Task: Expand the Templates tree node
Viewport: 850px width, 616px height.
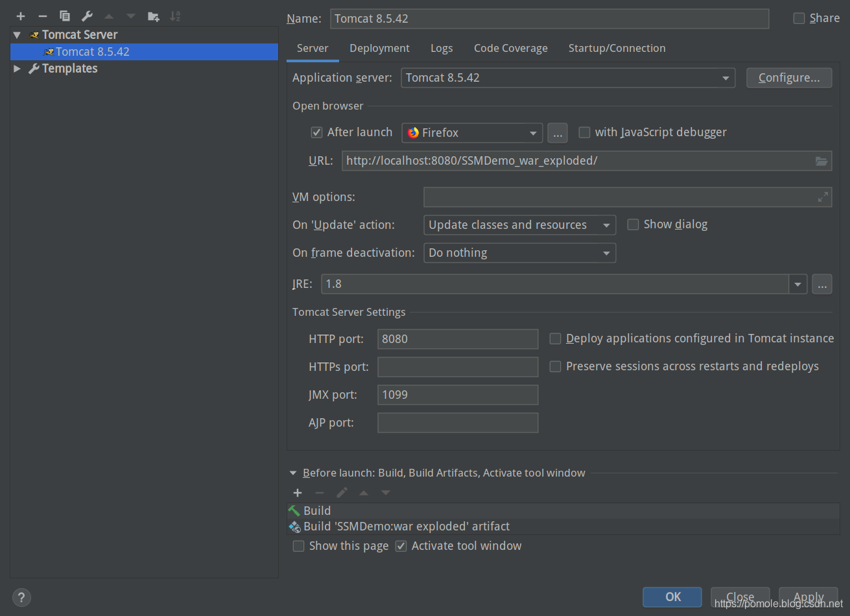Action: 17,69
